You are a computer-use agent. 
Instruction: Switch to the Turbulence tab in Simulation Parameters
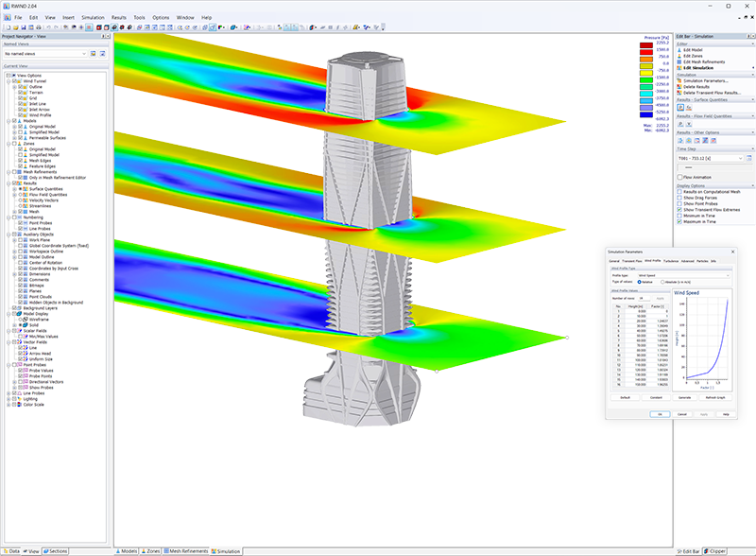[670, 261]
